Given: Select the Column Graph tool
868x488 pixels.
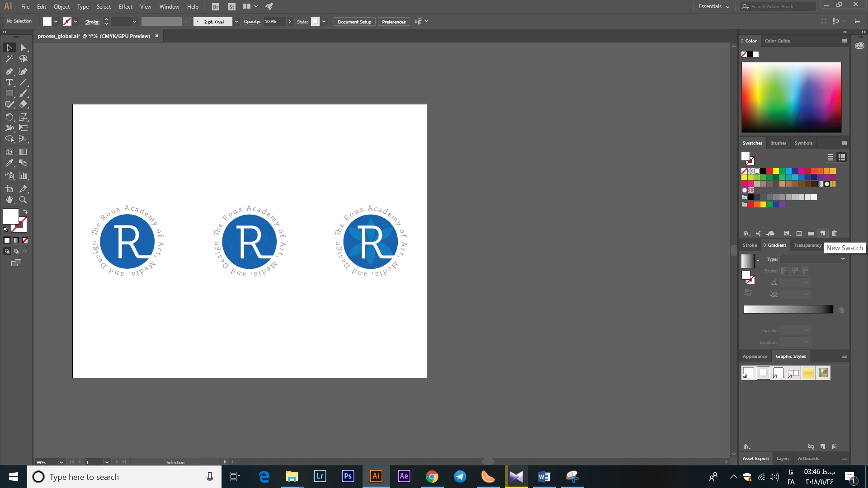Looking at the screenshot, I should (23, 176).
